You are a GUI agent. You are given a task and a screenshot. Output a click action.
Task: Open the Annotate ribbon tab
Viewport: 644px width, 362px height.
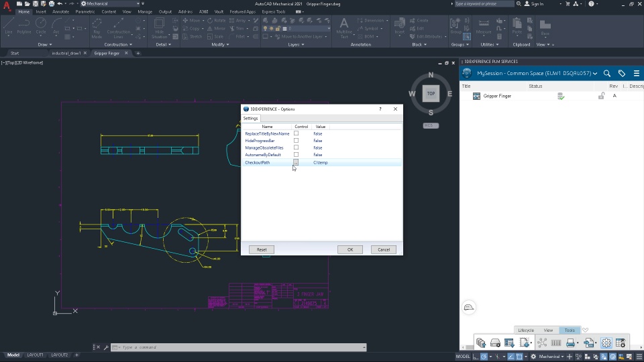60,11
